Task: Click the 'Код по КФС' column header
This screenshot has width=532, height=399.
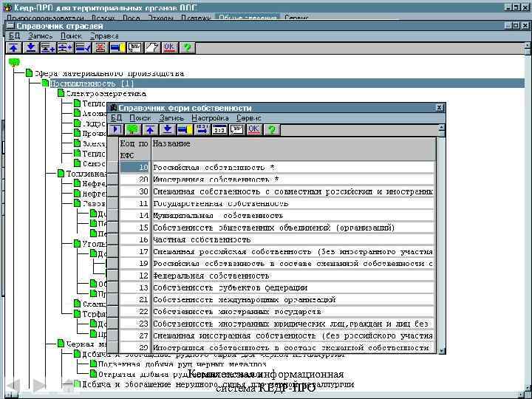Action: (x=134, y=149)
